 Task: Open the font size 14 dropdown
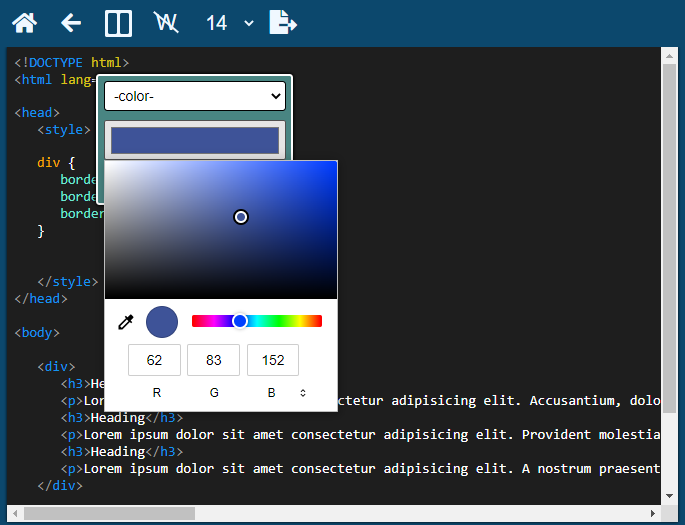point(229,23)
